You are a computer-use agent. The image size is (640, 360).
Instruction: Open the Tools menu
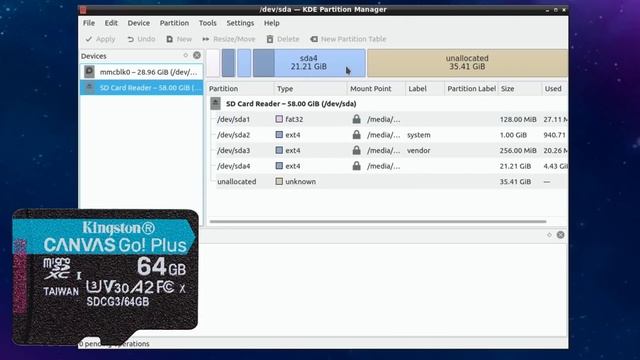(207, 23)
